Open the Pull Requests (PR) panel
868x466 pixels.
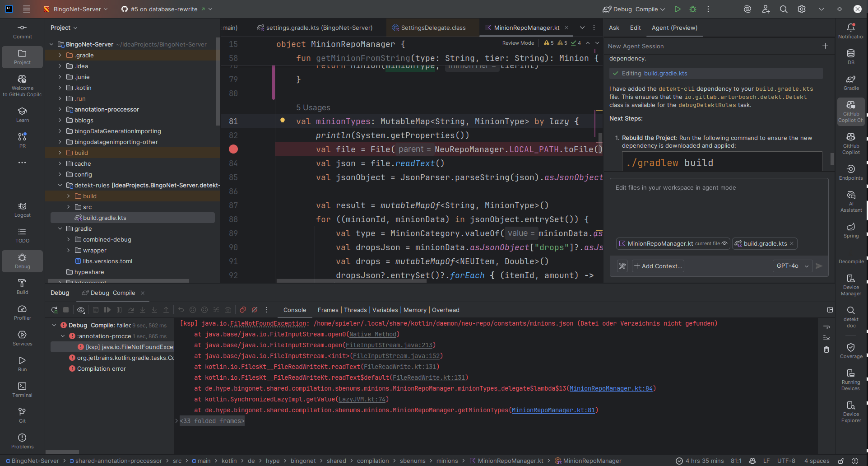pos(22,140)
